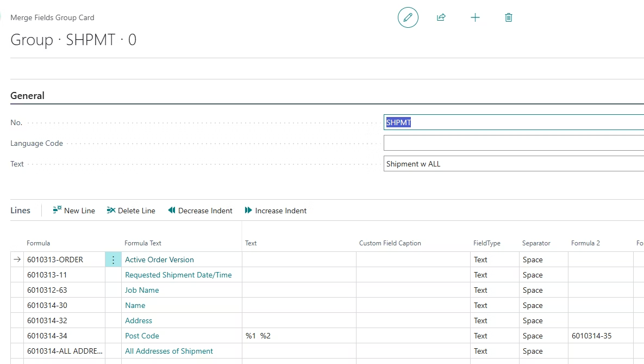Click New Line in Lines toolbar
Viewport: 644px width, 364px height.
74,211
